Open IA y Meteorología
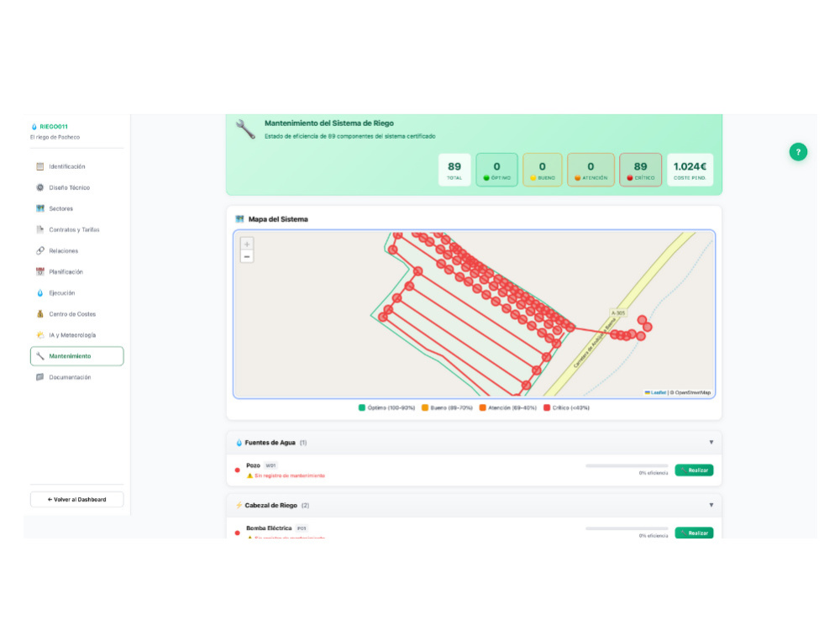Viewport: 840px width, 630px height. click(x=77, y=335)
